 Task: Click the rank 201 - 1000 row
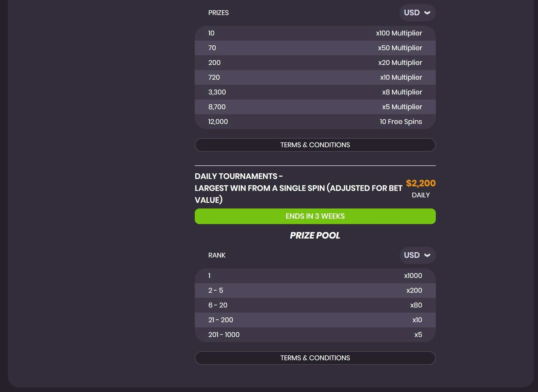315,335
